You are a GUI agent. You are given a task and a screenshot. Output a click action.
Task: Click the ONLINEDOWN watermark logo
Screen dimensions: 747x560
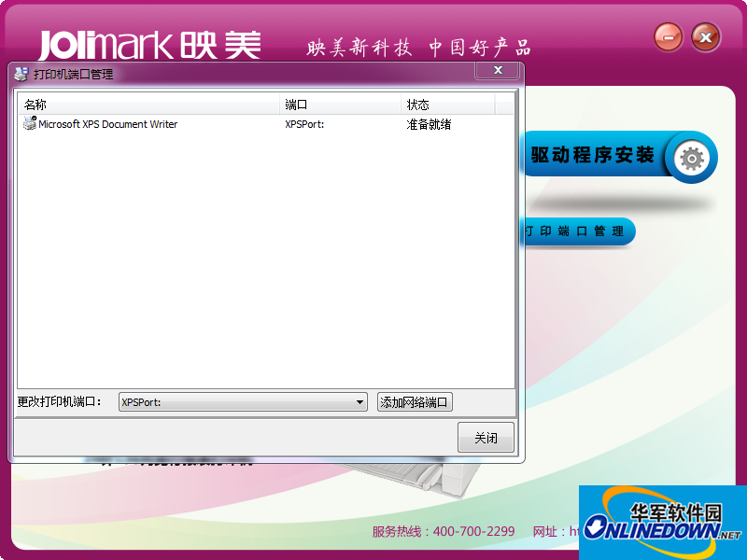(663, 527)
